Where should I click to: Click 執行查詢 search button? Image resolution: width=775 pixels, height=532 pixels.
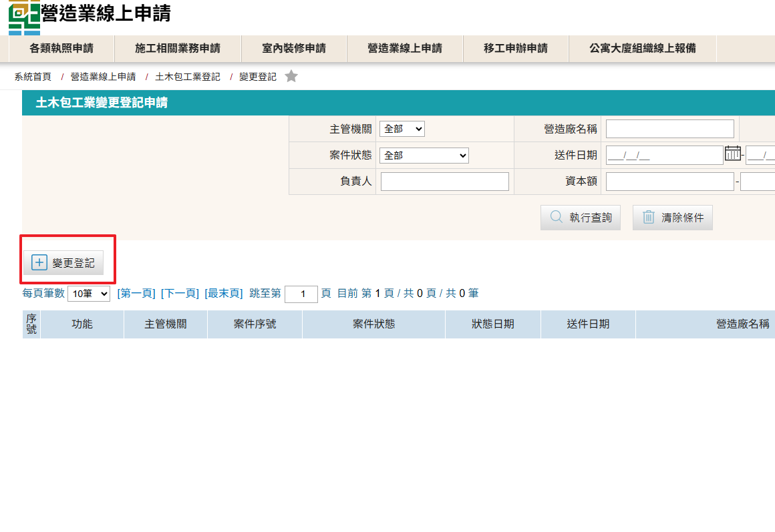(x=580, y=218)
